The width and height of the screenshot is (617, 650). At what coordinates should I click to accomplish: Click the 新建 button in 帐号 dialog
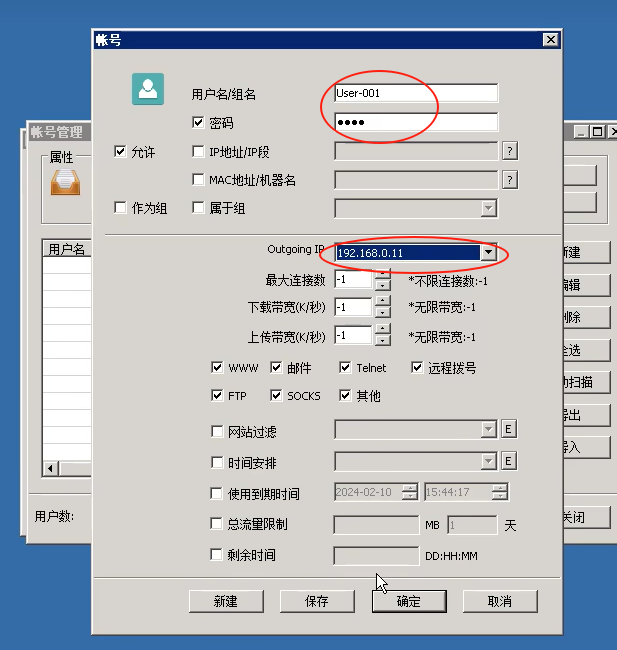point(226,601)
